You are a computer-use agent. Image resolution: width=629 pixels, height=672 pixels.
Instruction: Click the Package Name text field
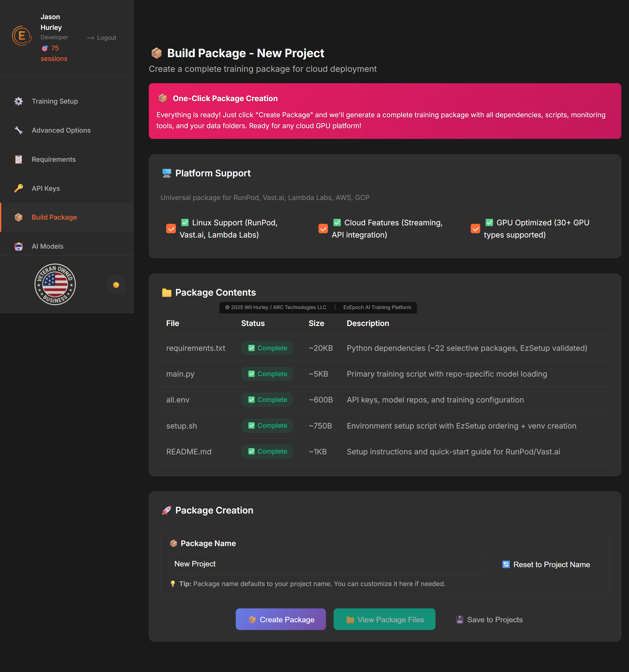click(326, 563)
